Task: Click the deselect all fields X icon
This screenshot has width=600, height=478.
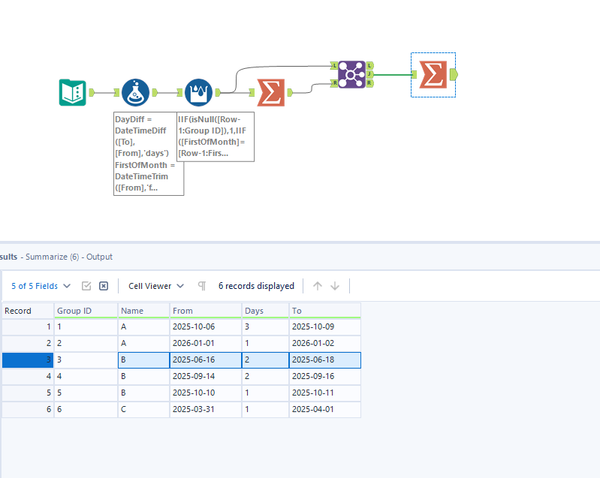Action: [x=103, y=286]
